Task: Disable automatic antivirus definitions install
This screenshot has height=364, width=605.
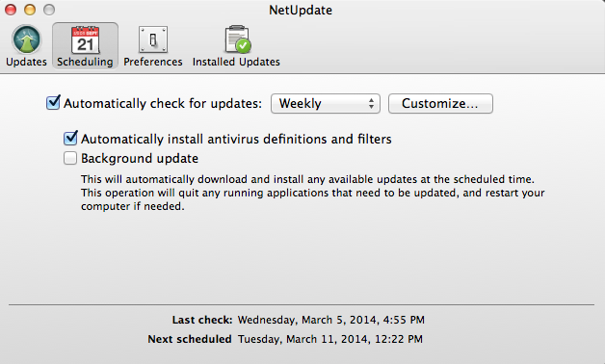Action: (x=70, y=138)
